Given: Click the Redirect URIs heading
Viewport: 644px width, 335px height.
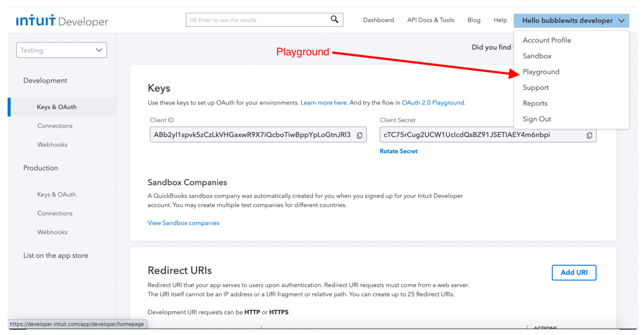Looking at the screenshot, I should [x=179, y=270].
